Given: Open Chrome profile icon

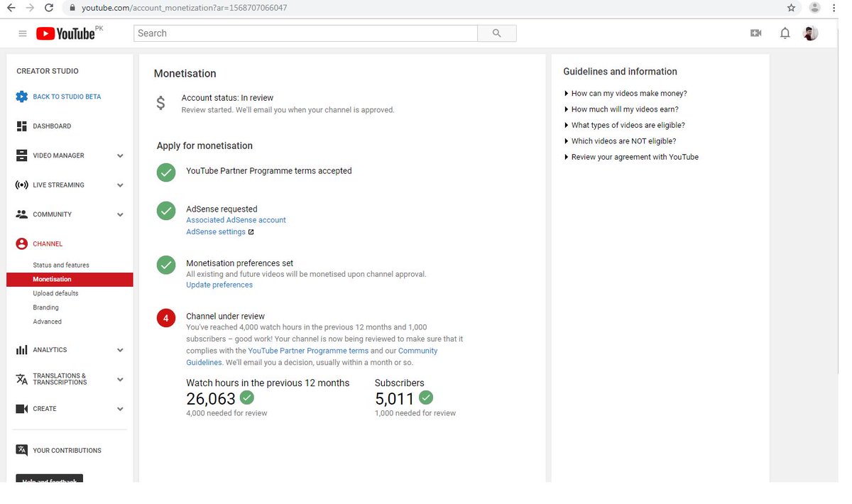Looking at the screenshot, I should coord(814,8).
